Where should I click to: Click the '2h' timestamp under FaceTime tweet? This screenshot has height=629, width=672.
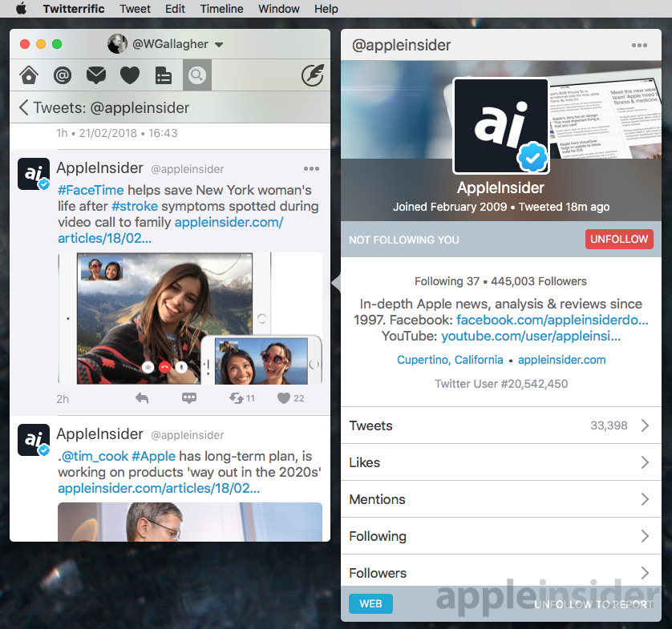click(x=63, y=399)
